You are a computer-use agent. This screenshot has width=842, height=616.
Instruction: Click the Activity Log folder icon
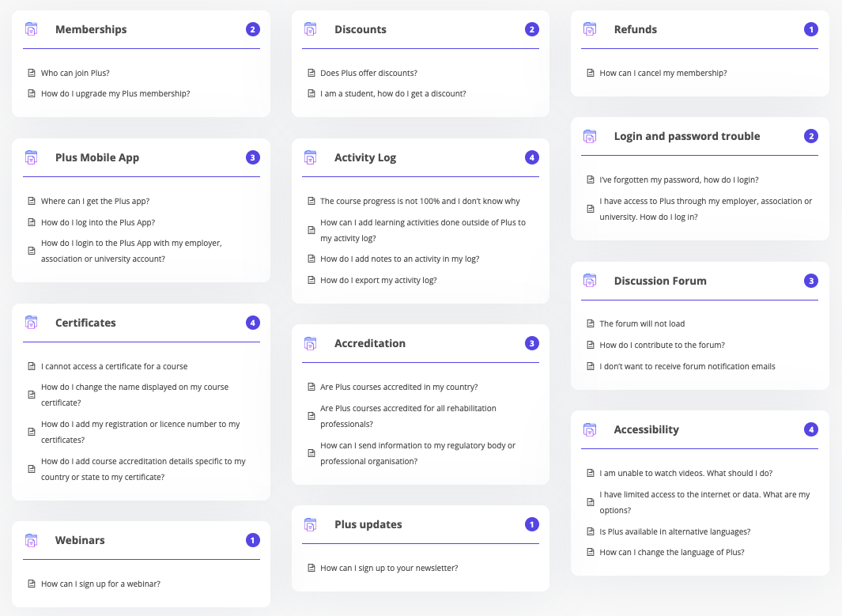(311, 157)
